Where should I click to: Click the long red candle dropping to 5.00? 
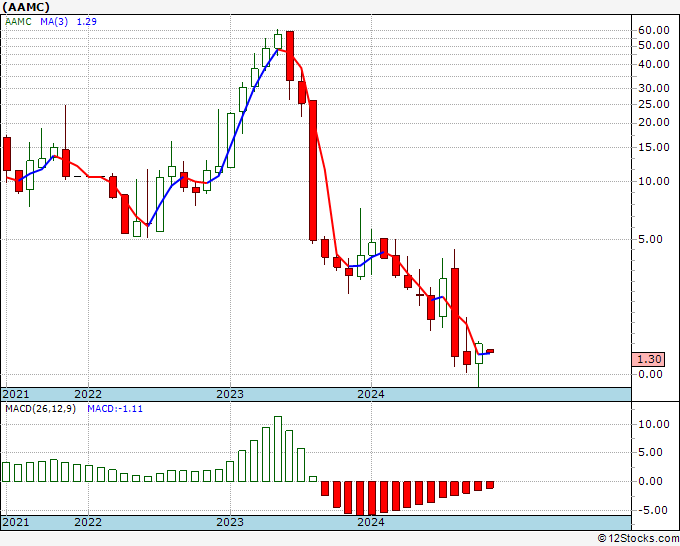[313, 170]
